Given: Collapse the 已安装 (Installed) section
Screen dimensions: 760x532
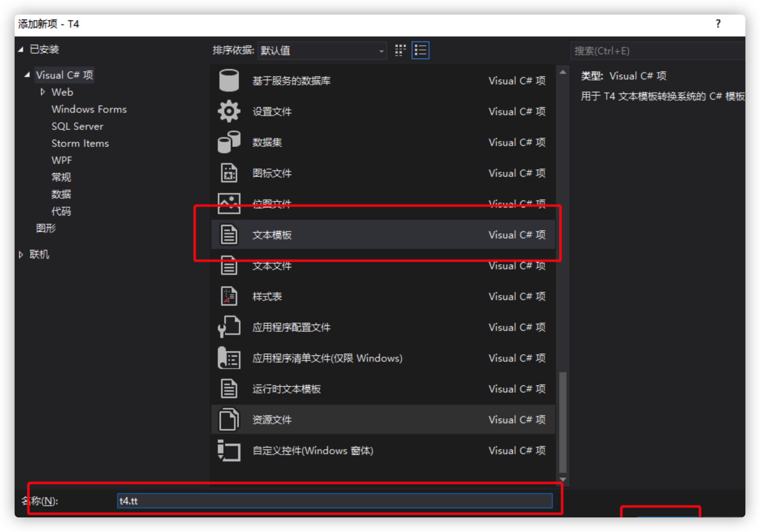Looking at the screenshot, I should 21,49.
